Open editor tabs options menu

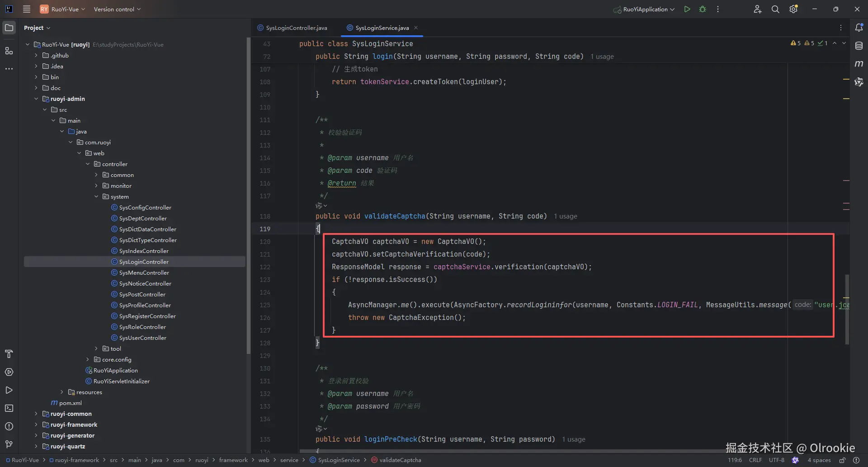click(x=841, y=28)
